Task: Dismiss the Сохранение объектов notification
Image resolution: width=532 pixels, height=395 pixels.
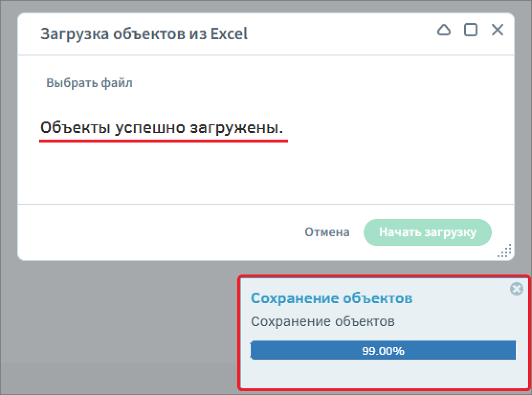Action: tap(516, 289)
